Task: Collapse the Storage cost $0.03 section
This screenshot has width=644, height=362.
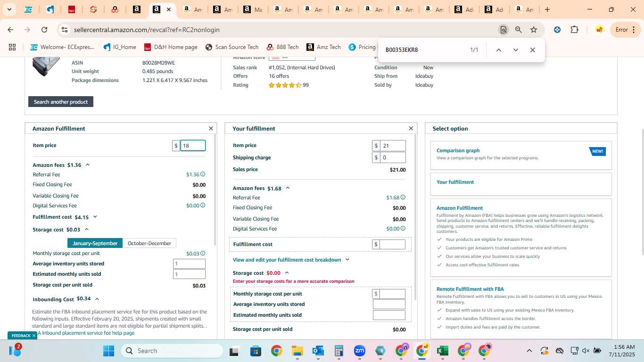Action: pos(87,230)
